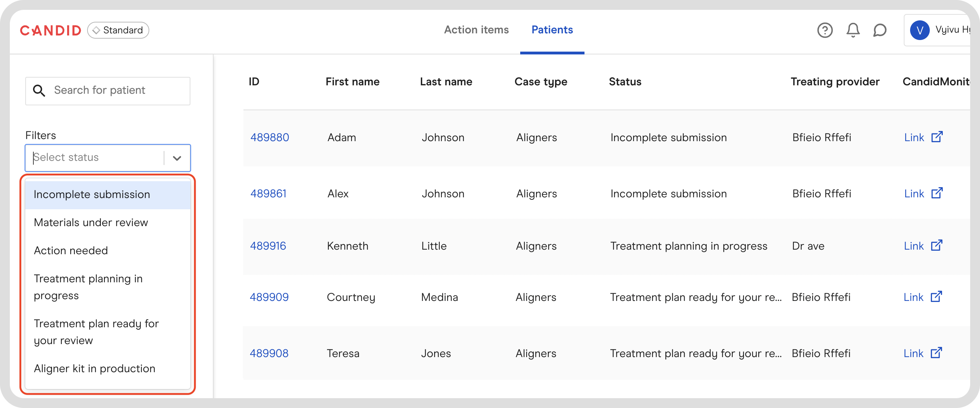Screen dimensions: 980x408
Task: Click the search magnifier icon
Action: (x=39, y=91)
